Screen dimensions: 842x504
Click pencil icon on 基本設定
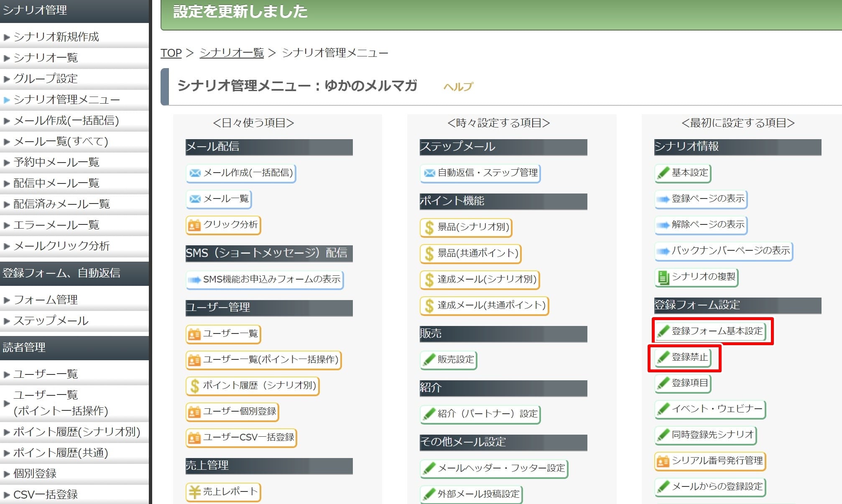[x=663, y=173]
